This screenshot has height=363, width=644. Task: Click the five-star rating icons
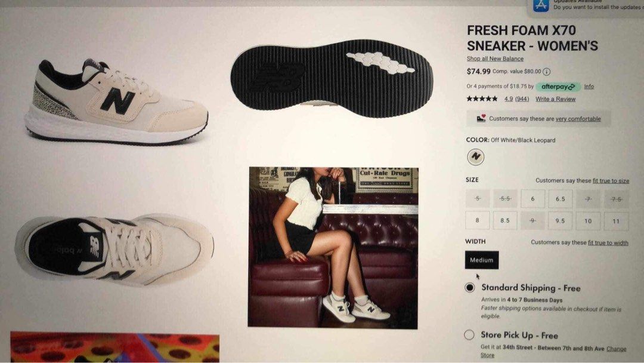click(482, 99)
